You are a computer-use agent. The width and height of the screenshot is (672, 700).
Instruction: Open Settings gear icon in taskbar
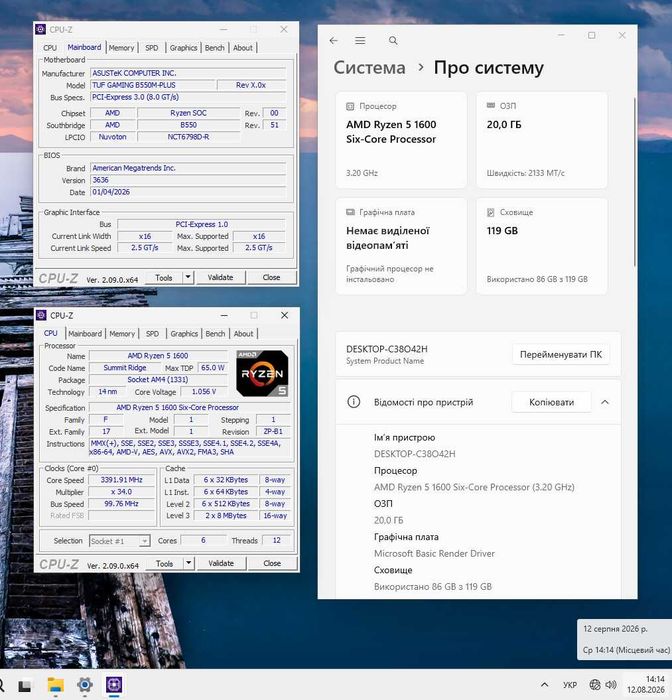[x=84, y=685]
